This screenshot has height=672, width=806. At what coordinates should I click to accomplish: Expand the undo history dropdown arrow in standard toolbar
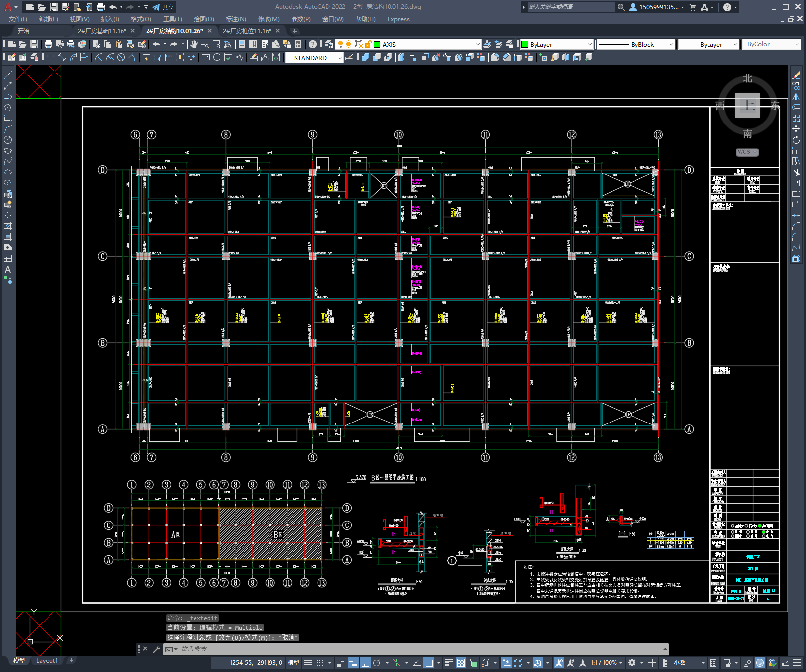165,44
